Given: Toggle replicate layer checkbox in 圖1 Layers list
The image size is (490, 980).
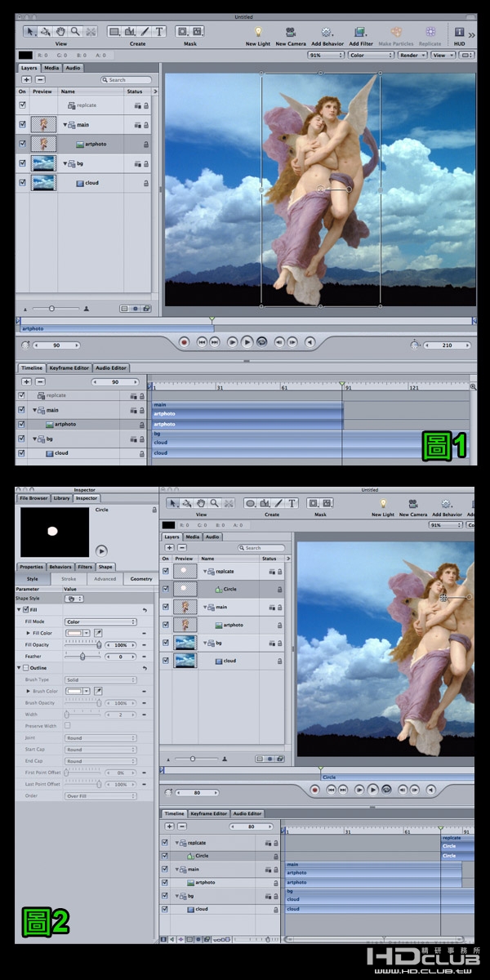Looking at the screenshot, I should pyautogui.click(x=23, y=105).
